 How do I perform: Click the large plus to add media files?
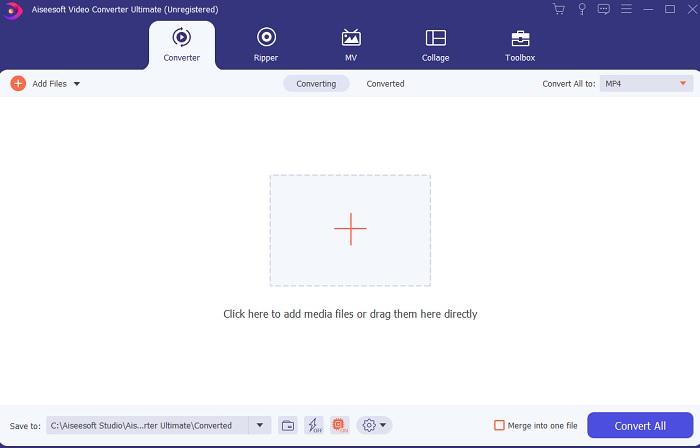pyautogui.click(x=350, y=230)
